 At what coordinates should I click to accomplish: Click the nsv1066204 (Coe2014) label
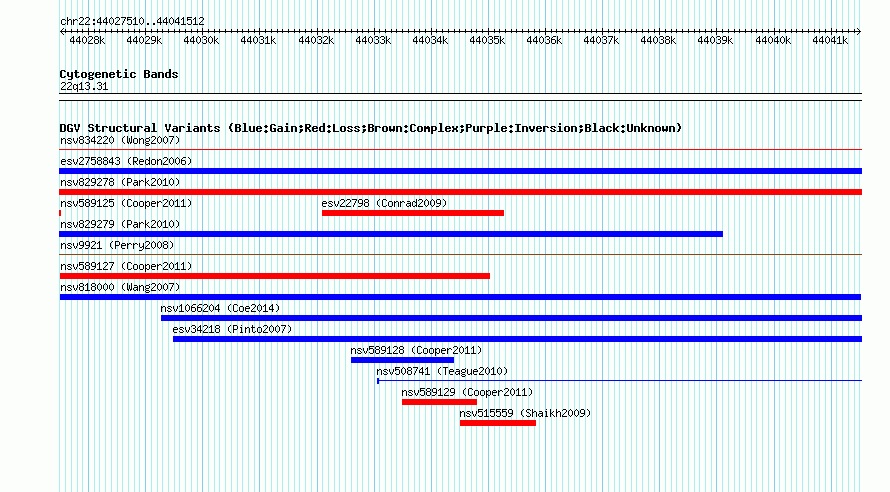click(x=220, y=308)
